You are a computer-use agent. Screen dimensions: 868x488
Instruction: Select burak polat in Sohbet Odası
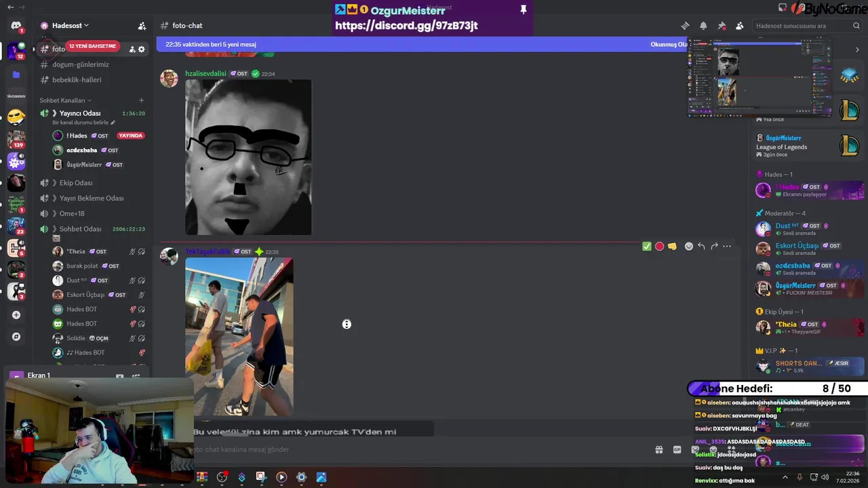coord(99,266)
